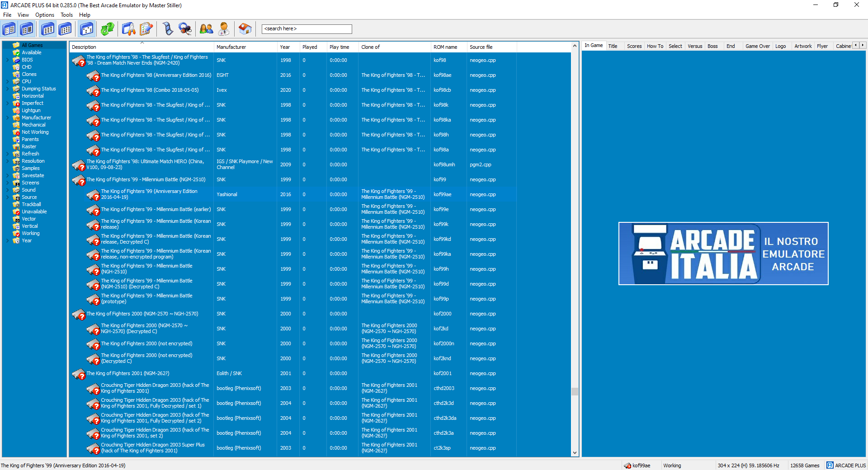Select the Horizontal folder icon

(x=16, y=96)
